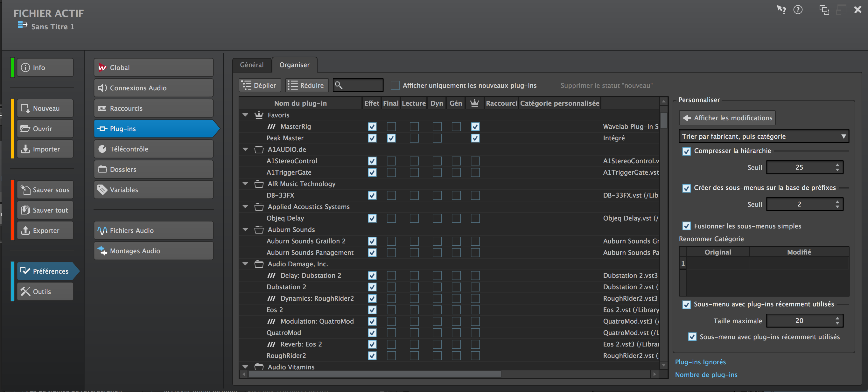The height and width of the screenshot is (392, 868).
Task: Collapse the Favoris group
Action: coord(245,115)
